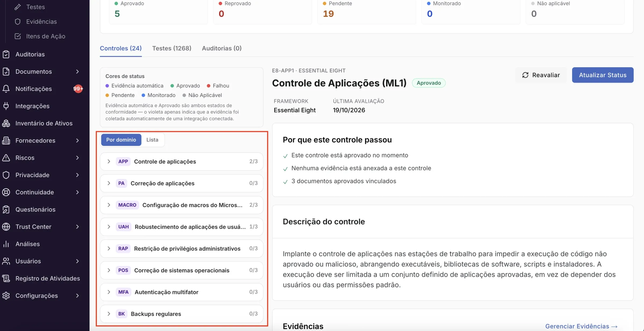Open the Riscos warning triangle icon
Viewport: 644px width, 331px height.
point(6,158)
